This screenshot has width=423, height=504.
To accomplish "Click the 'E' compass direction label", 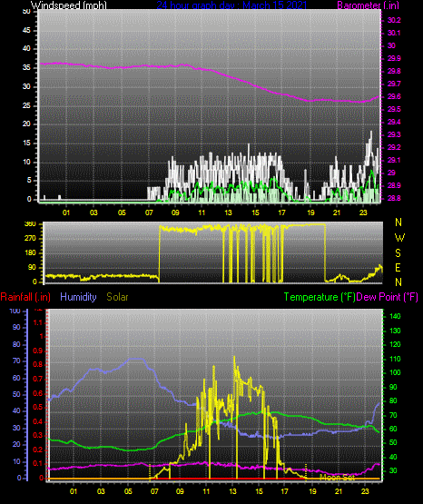I will pos(398,268).
